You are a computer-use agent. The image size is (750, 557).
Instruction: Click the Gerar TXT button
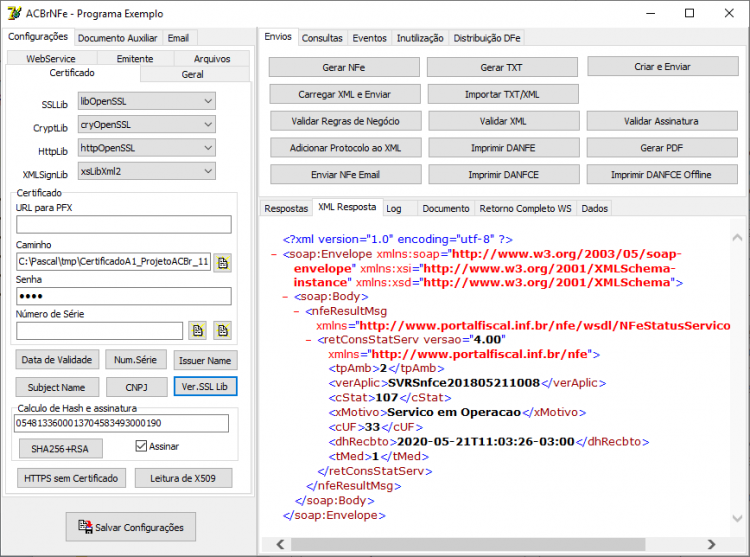(502, 67)
